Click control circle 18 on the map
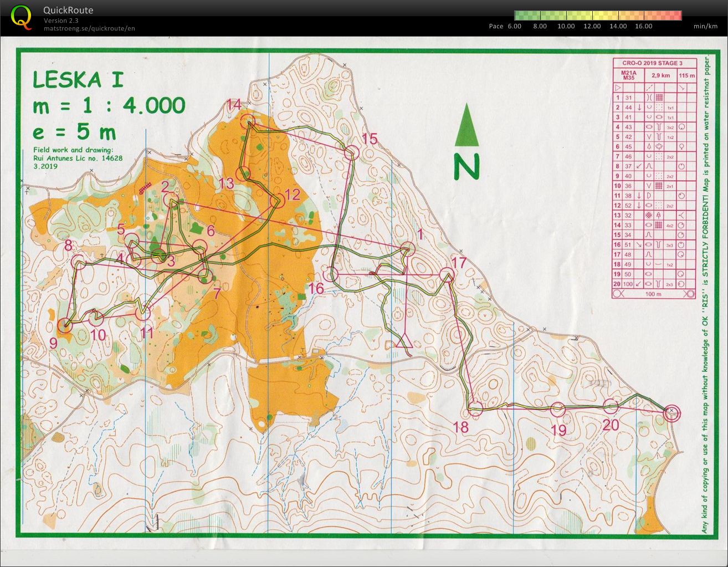This screenshot has height=567, width=728. [x=475, y=408]
